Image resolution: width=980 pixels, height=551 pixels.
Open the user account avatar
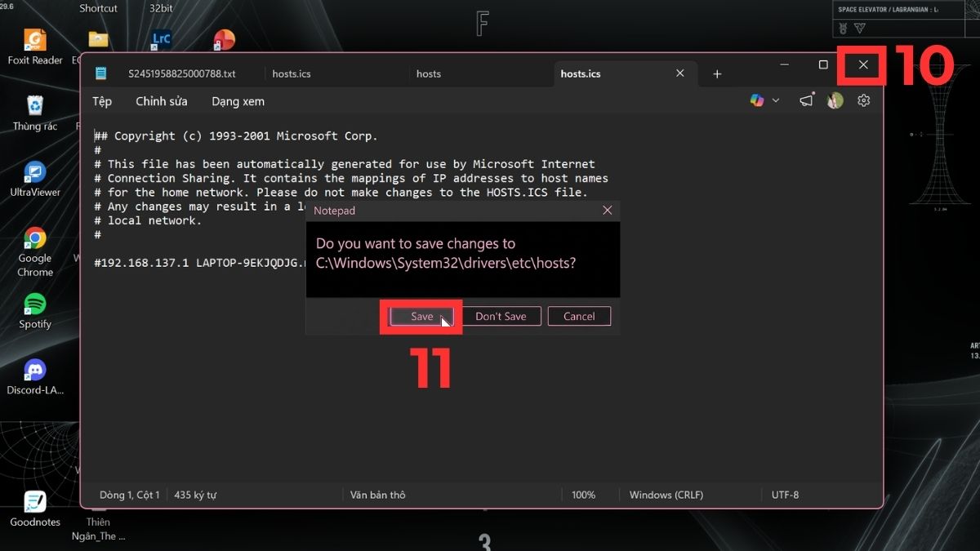835,100
